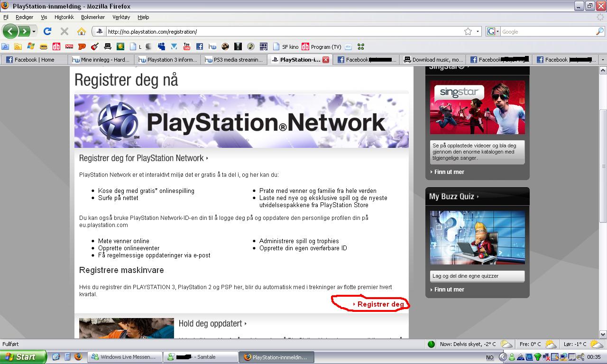Open the Program (TV) bookmark
Viewport: 607px width, 364px height.
pos(322,46)
